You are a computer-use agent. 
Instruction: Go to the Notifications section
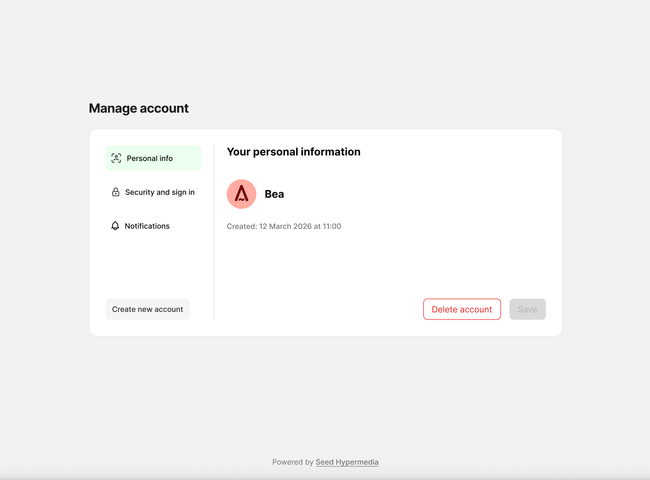146,226
